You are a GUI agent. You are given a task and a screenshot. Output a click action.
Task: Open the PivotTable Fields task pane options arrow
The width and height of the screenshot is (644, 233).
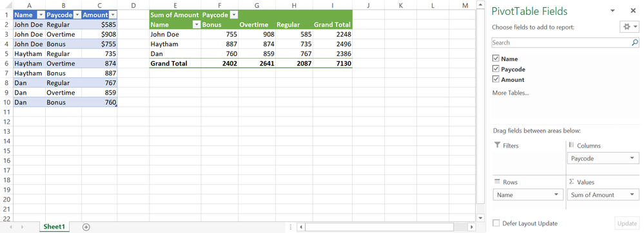tap(612, 11)
